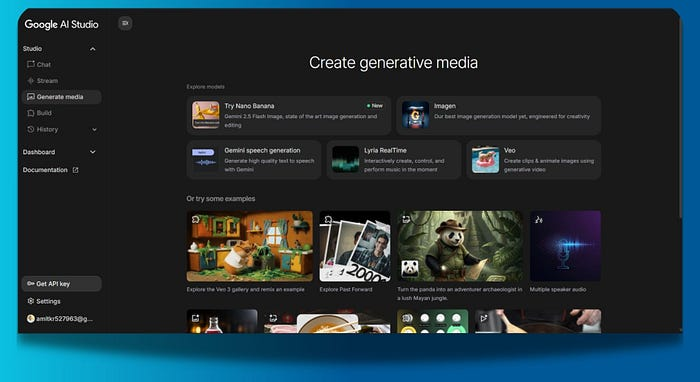Screen dimensions: 700x382
Task: Open the cooking hands video example thumbnail
Action: pos(538,321)
